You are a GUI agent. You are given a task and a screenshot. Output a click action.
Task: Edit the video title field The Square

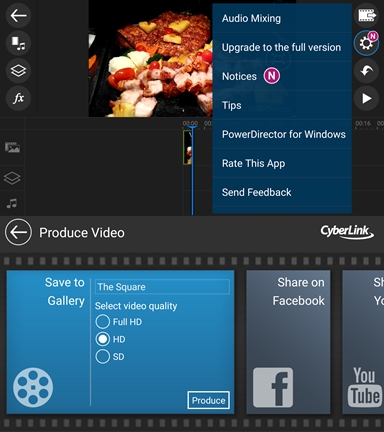tap(162, 287)
